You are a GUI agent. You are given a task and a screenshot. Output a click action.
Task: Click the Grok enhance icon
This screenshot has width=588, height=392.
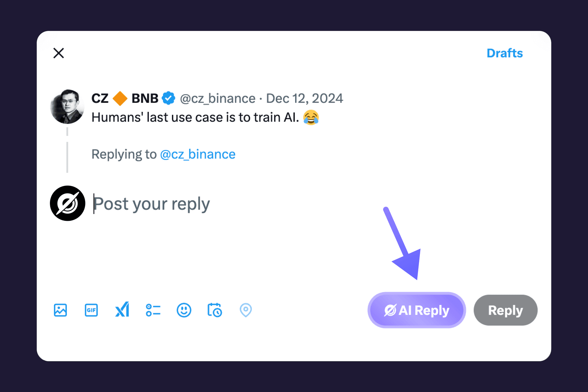122,310
